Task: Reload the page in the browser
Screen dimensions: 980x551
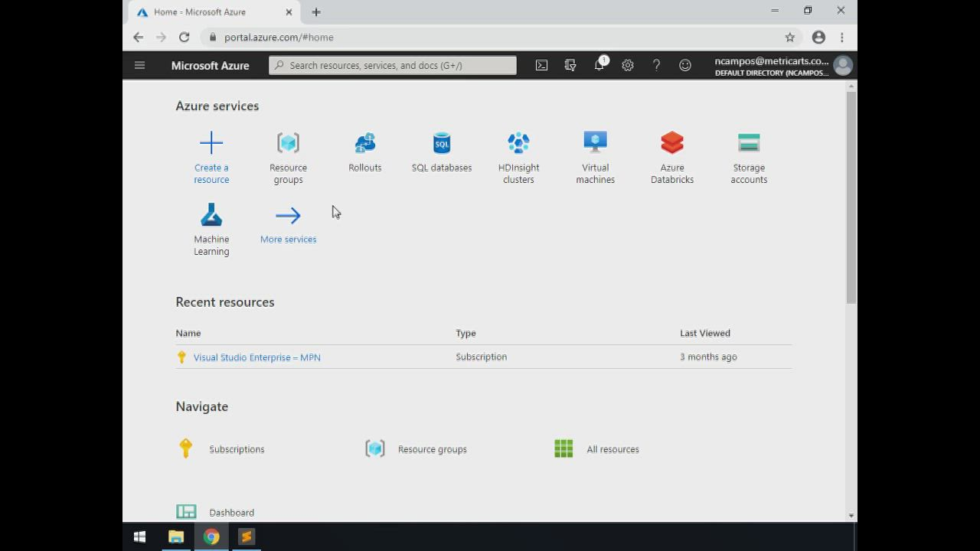Action: click(184, 37)
